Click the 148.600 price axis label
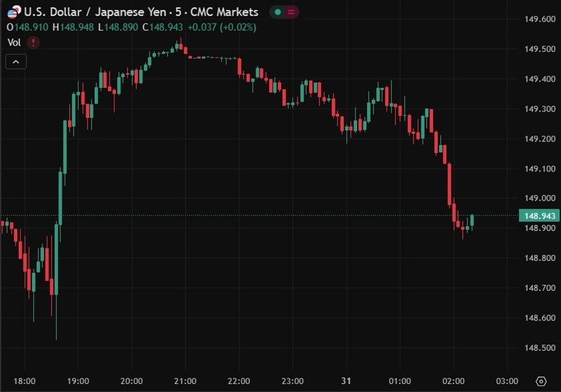Viewport: 561px width, 392px height. 540,318
